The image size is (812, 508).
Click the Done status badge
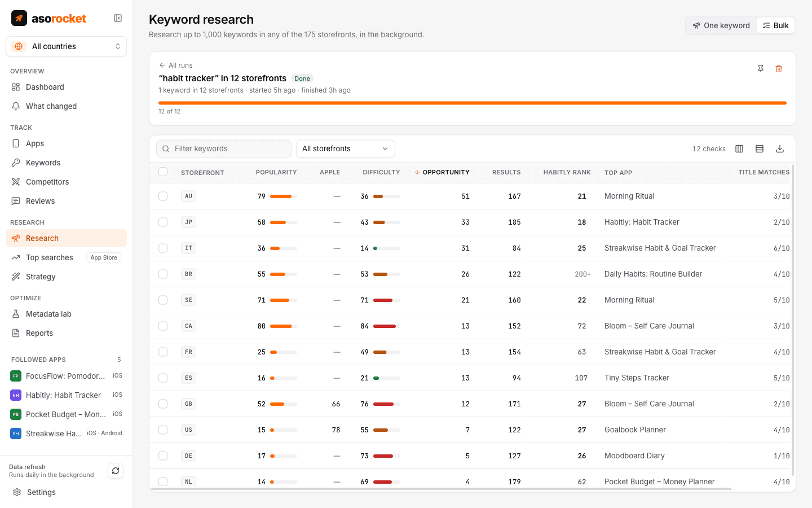click(x=302, y=78)
